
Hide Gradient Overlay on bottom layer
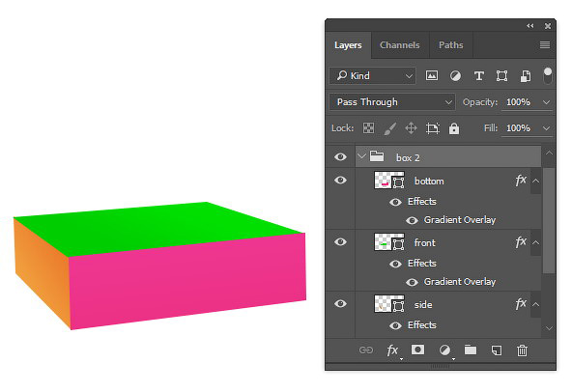pos(412,220)
